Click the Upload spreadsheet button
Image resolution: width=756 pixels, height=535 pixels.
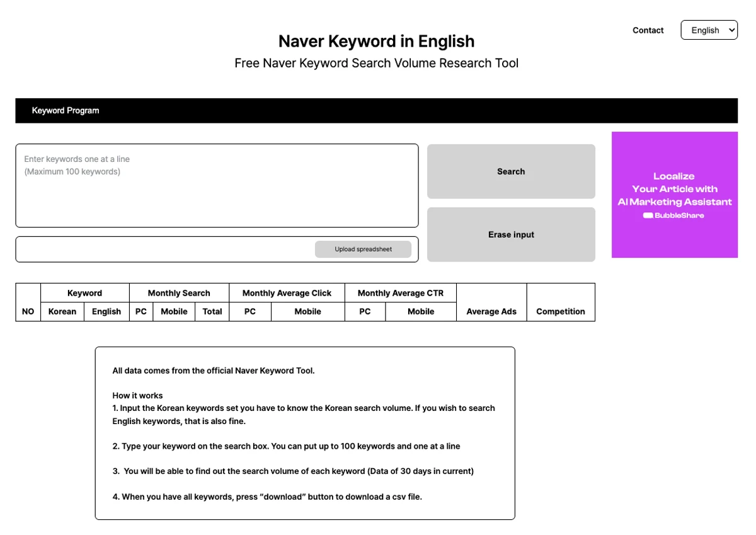point(363,249)
